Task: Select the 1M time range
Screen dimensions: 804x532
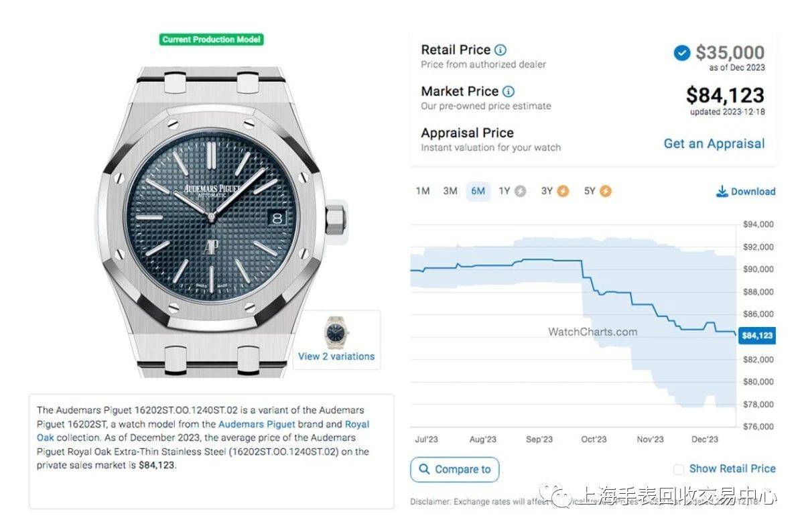Action: 423,191
